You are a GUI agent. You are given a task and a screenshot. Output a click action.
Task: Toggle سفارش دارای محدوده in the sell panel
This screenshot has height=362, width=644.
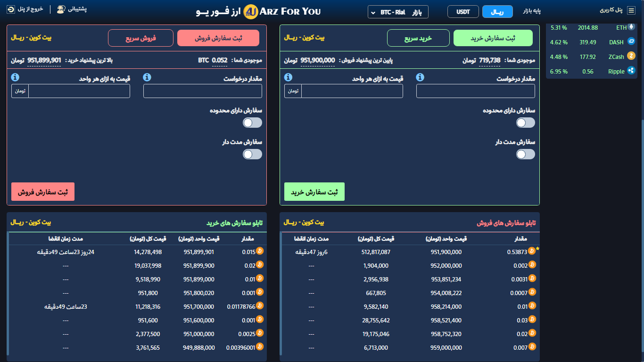(252, 123)
